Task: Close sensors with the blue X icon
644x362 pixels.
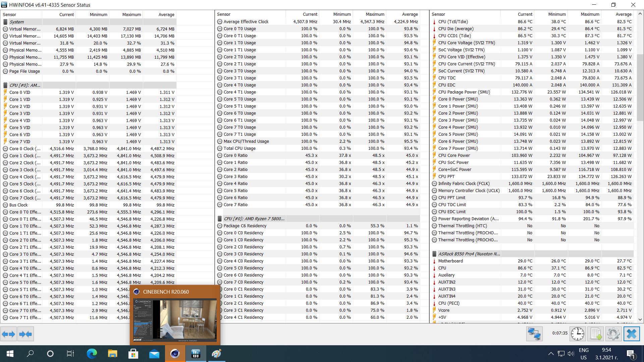Action: click(632, 334)
